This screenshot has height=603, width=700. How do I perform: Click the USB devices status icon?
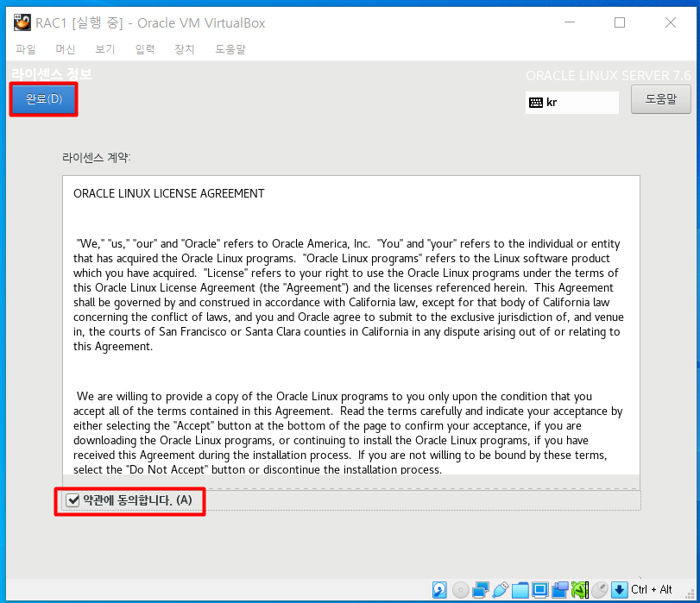501,589
